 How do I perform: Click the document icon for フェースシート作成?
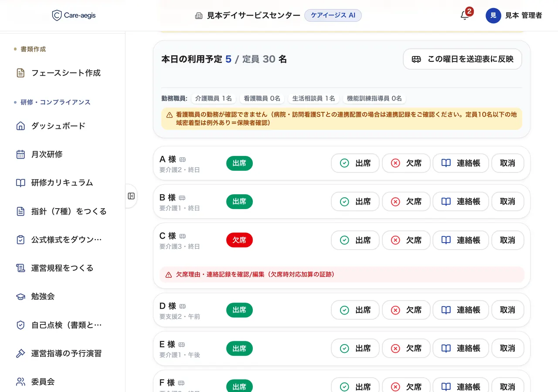20,73
